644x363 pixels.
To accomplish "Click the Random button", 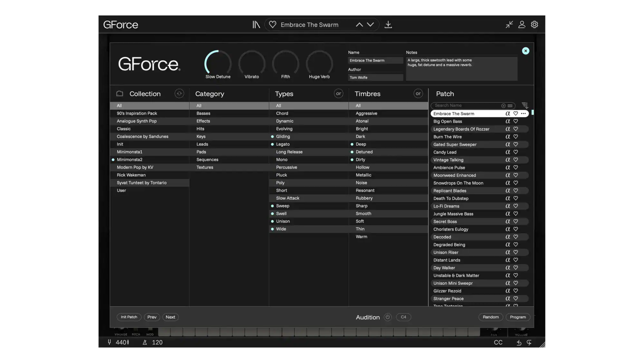I will tap(491, 317).
